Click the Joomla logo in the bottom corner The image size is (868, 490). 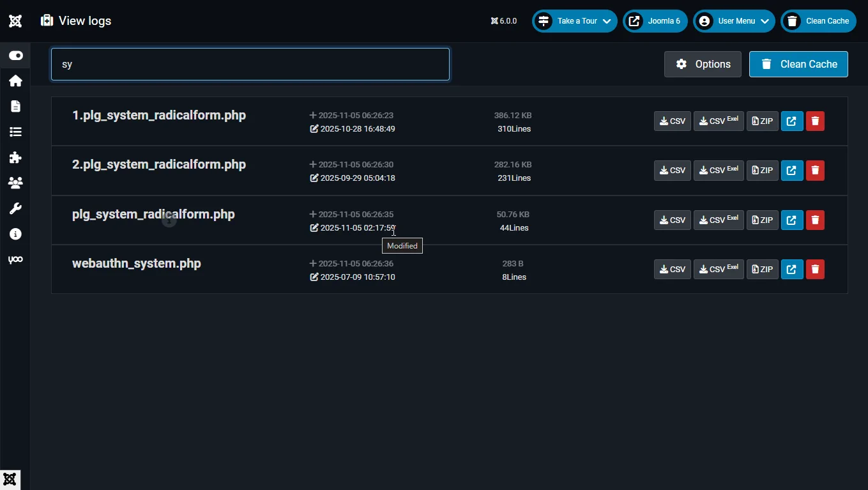pyautogui.click(x=10, y=479)
